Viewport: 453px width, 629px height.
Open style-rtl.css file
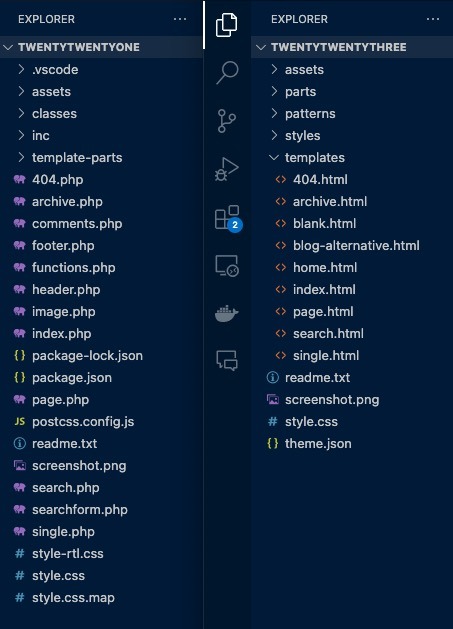tap(101, 554)
